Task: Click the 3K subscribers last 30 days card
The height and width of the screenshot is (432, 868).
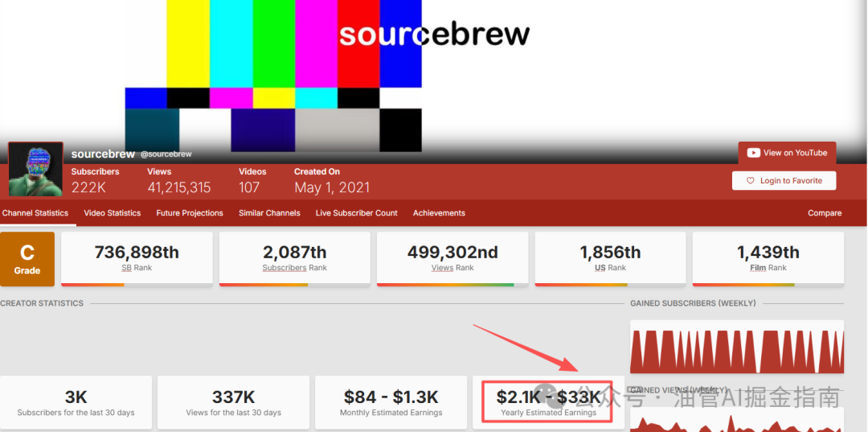Action: point(76,403)
